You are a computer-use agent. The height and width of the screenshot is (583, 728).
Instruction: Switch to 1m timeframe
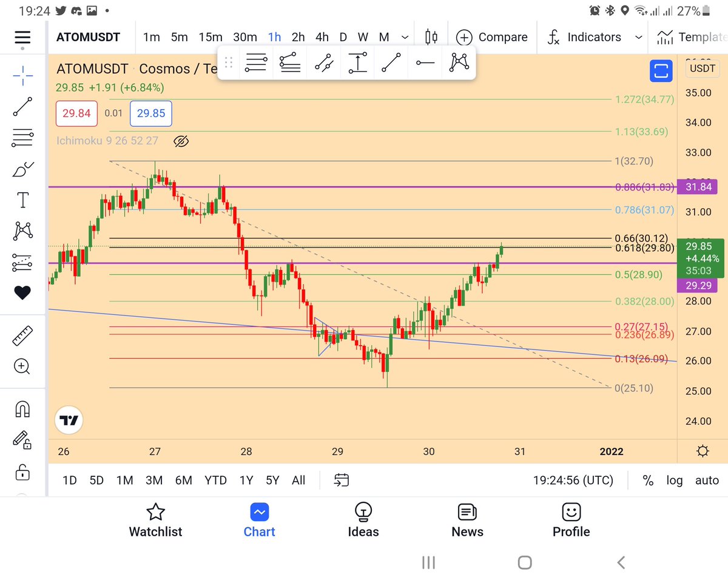[x=152, y=37]
